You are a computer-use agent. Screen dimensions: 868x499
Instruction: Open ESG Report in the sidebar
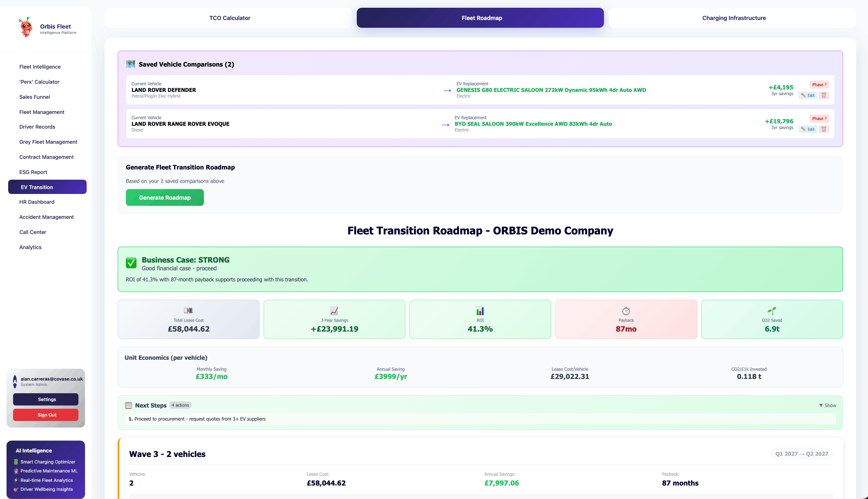[33, 172]
